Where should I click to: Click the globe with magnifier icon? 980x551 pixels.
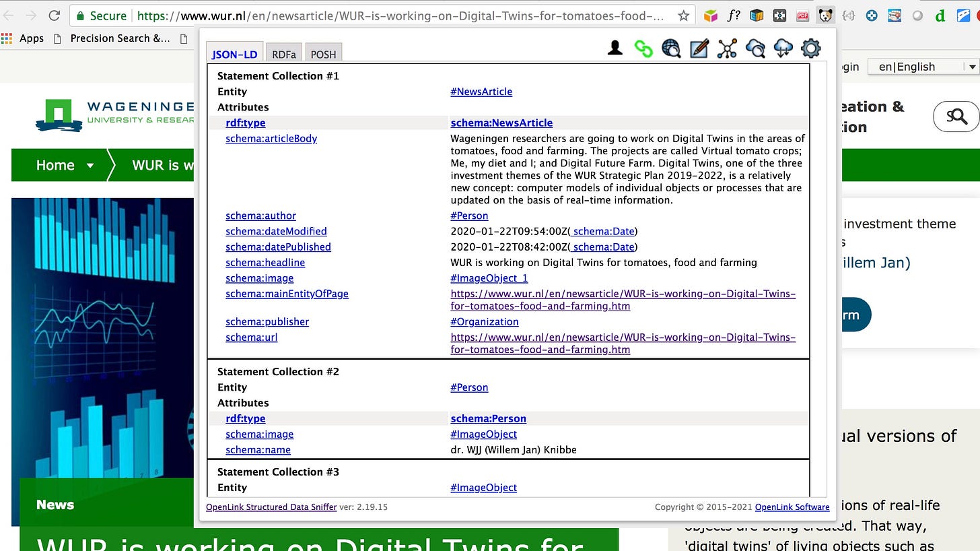(671, 48)
